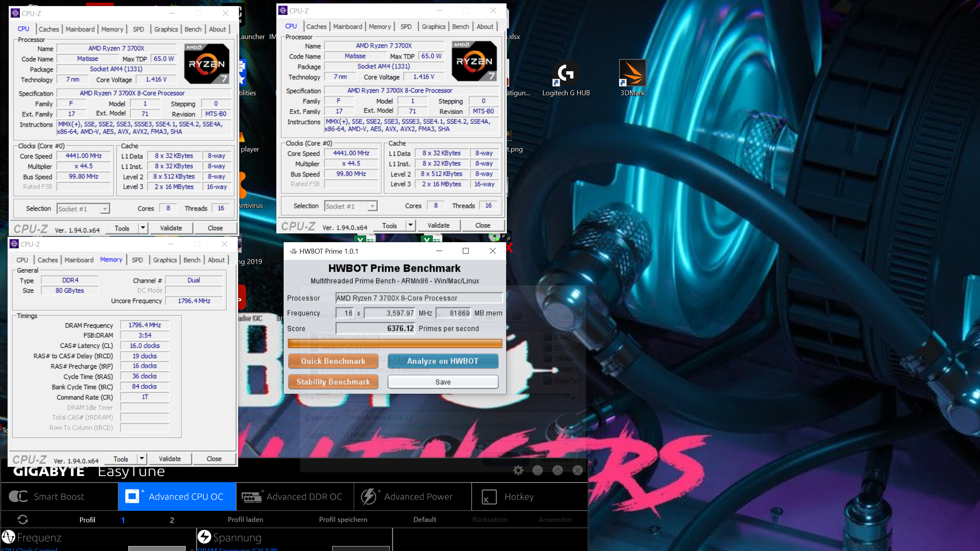Viewport: 980px width, 551px height.
Task: Click the Advanced Power lightning icon
Action: pos(369,496)
